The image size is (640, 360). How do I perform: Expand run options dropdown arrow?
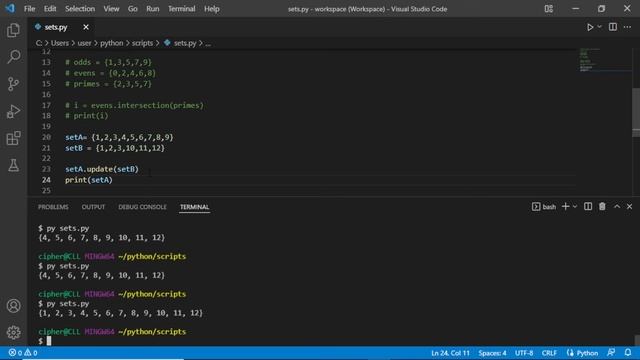coord(600,27)
